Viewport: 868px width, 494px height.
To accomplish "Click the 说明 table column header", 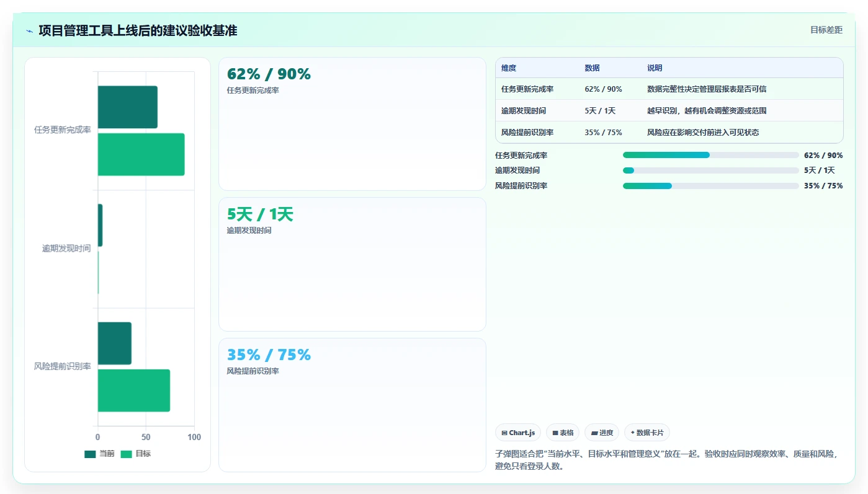I will (655, 68).
